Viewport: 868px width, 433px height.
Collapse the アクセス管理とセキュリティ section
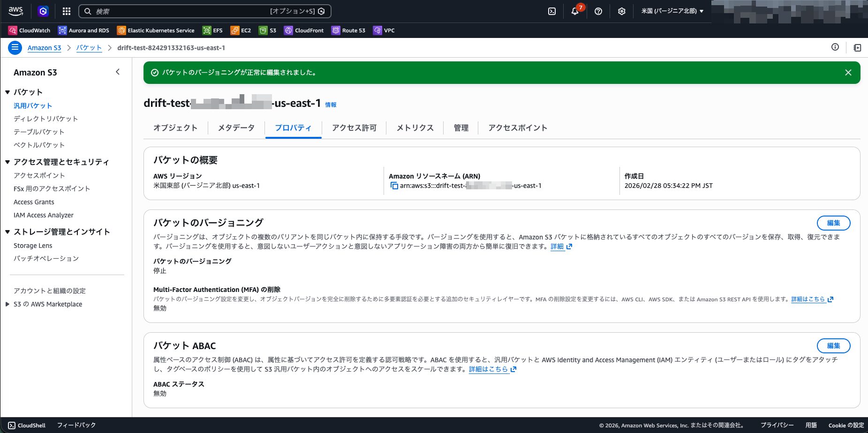point(8,162)
